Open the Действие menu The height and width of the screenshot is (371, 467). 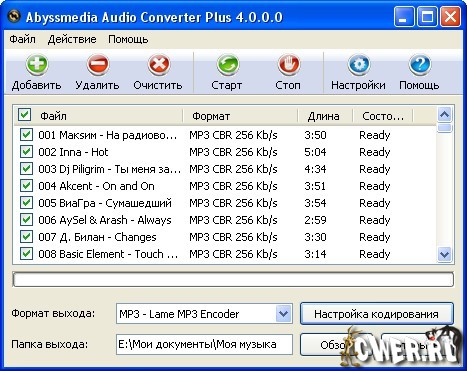[72, 39]
